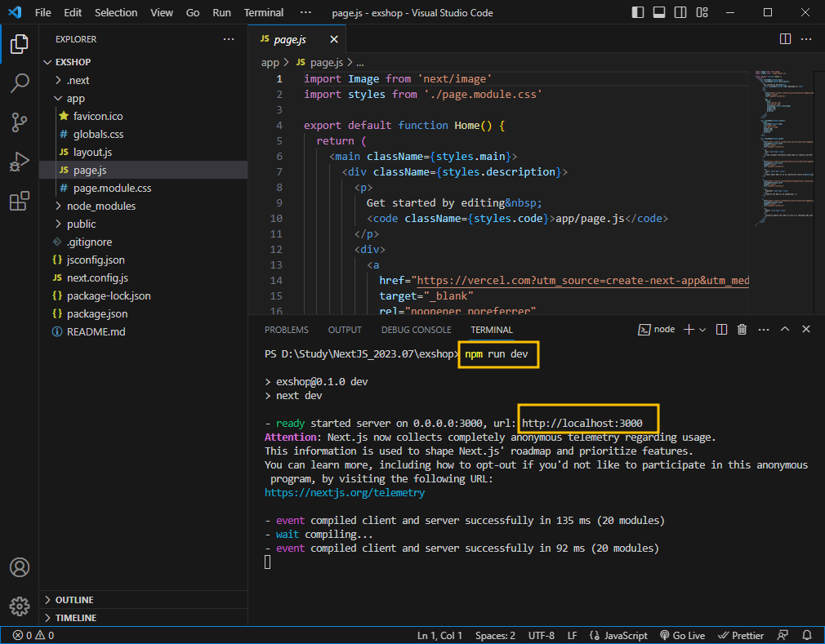Open the Accounts icon
The image size is (825, 644).
click(20, 567)
